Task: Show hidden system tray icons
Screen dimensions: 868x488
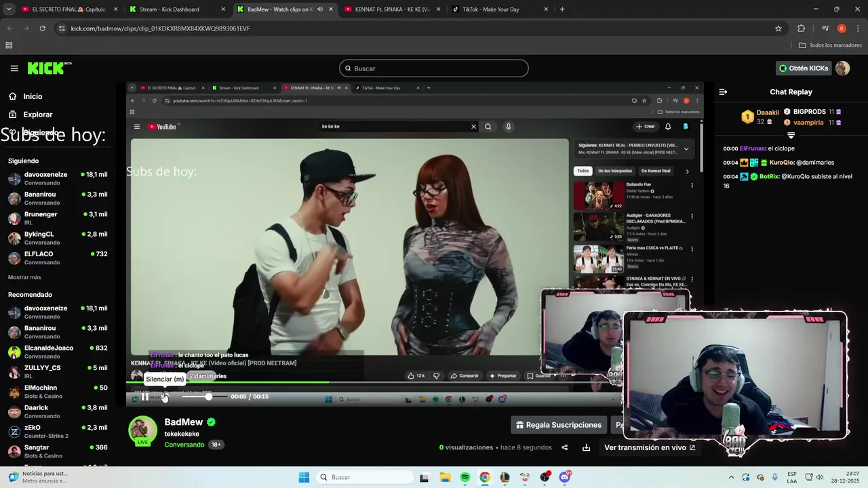Action: [731, 477]
